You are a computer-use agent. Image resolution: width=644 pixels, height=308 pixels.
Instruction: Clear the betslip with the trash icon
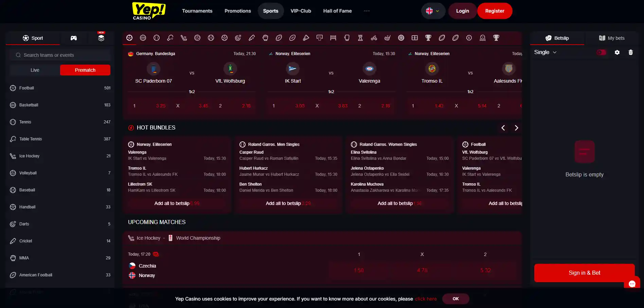click(631, 52)
